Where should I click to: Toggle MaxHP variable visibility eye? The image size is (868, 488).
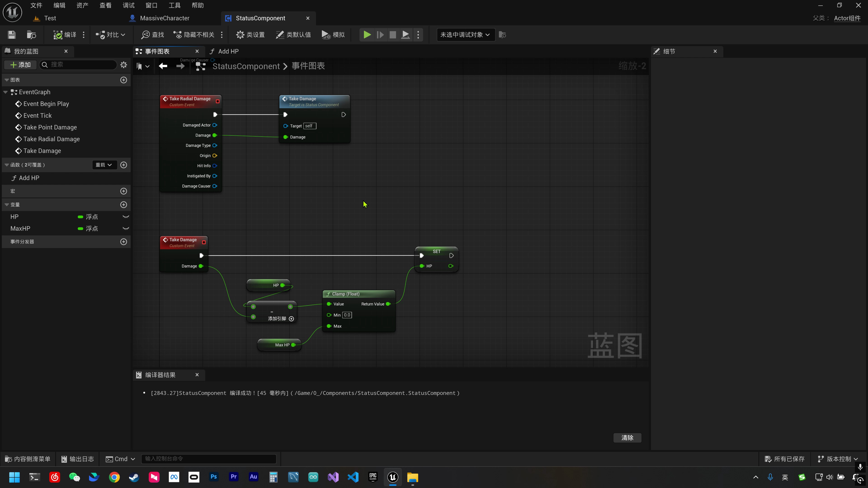click(126, 228)
